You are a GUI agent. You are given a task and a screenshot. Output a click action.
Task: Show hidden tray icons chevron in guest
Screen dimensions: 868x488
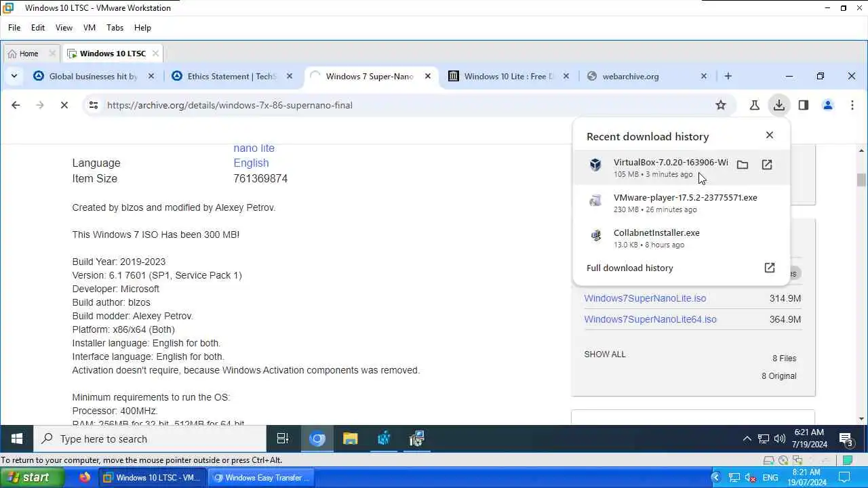pyautogui.click(x=747, y=439)
